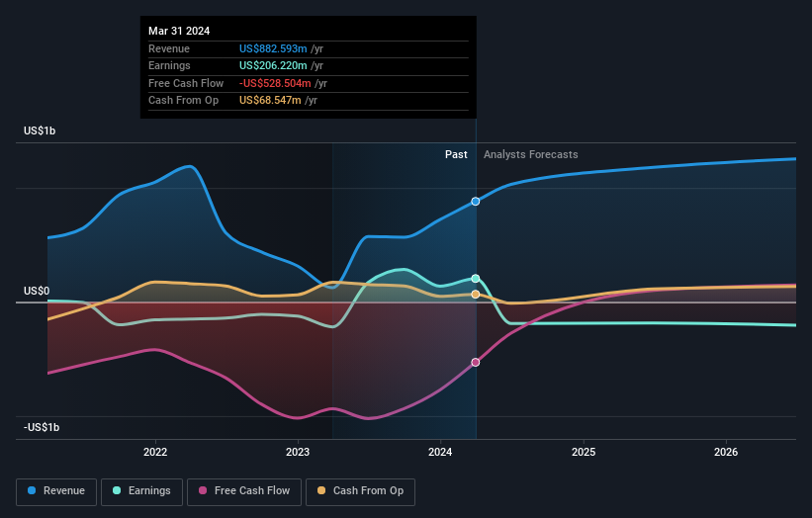Click the 2024 x-axis label
Image resolution: width=812 pixels, height=518 pixels.
440,452
